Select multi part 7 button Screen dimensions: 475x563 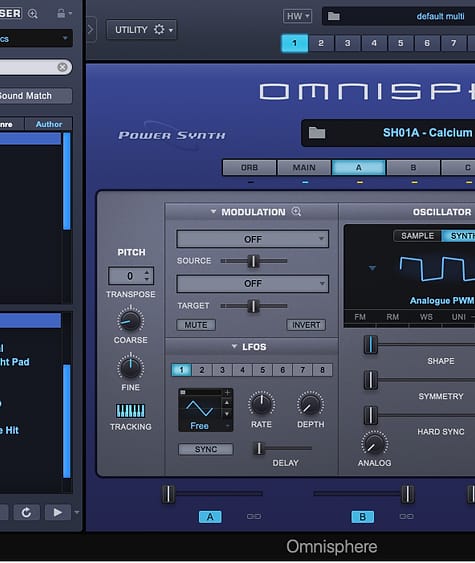(x=454, y=43)
